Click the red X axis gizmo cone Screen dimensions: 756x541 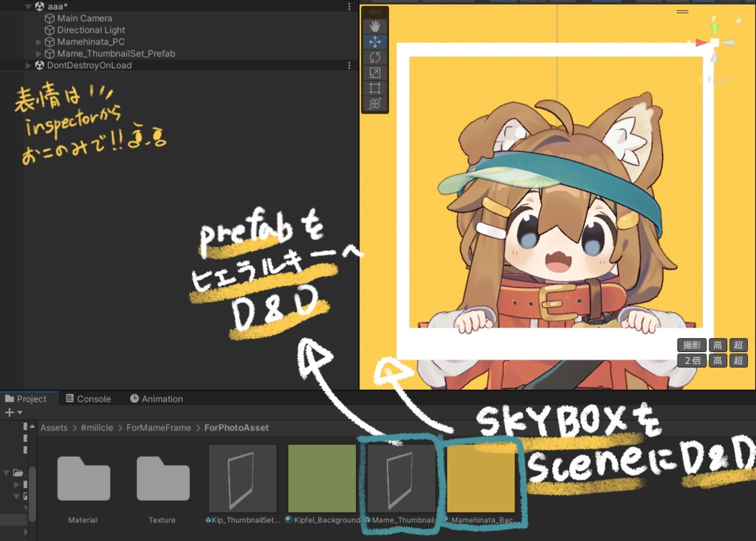pyautogui.click(x=701, y=43)
